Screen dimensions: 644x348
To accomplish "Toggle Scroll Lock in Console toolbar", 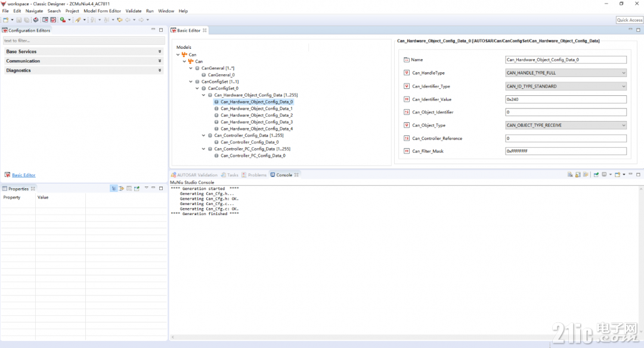I will (x=578, y=175).
